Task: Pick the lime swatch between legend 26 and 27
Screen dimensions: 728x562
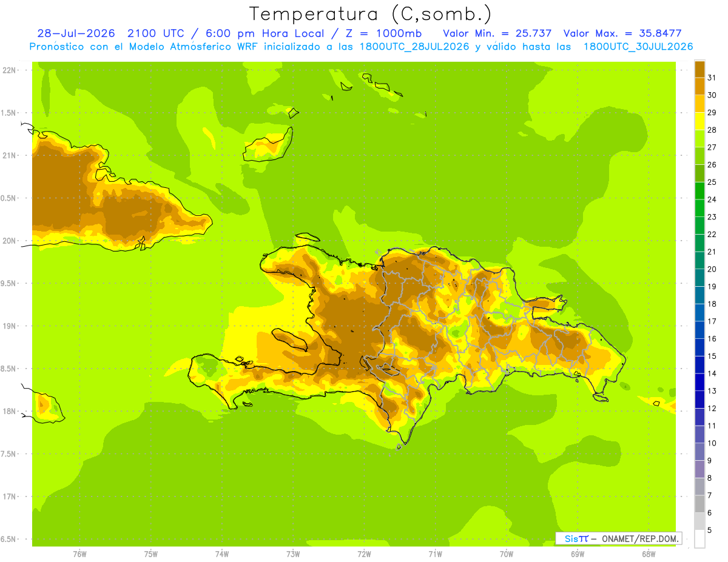Action: [699, 156]
